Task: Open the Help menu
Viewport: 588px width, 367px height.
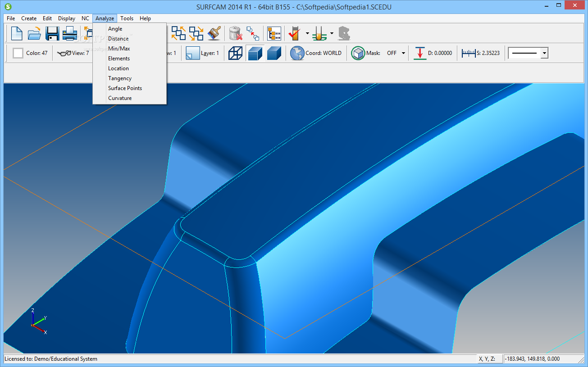Action: 145,18
